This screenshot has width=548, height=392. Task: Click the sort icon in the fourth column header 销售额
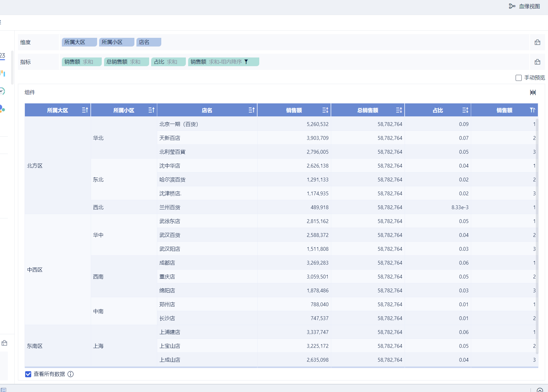click(x=325, y=110)
